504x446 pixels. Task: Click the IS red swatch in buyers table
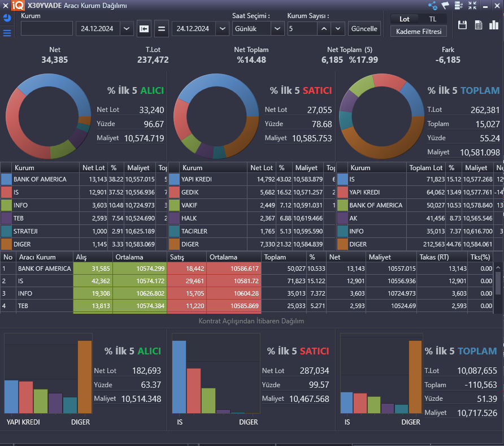[x=6, y=192]
